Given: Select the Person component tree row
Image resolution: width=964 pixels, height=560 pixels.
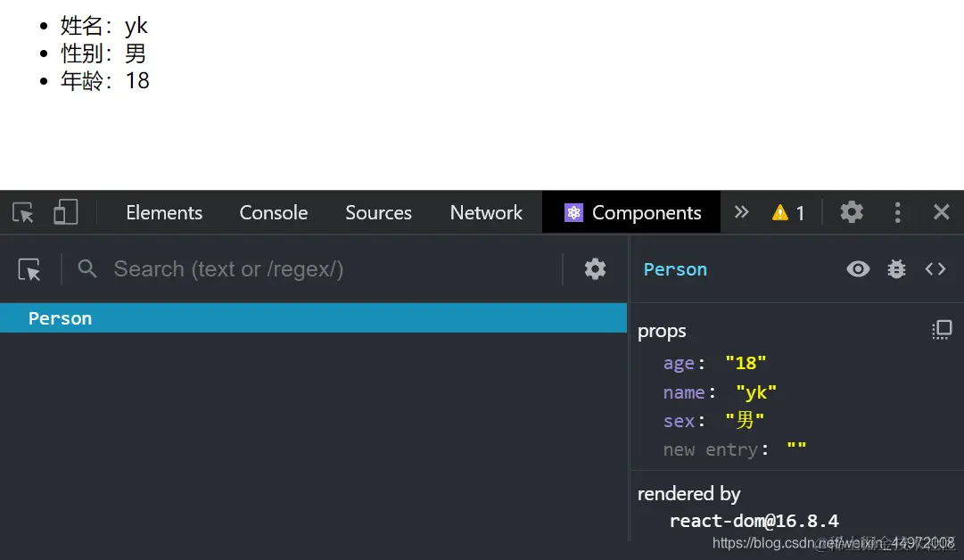Looking at the screenshot, I should click(x=312, y=318).
